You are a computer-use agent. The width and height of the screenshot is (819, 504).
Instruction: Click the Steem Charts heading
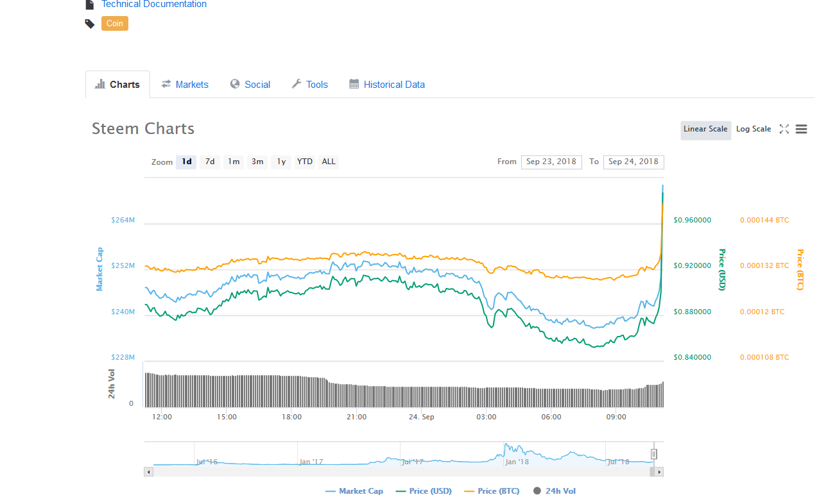pyautogui.click(x=143, y=128)
